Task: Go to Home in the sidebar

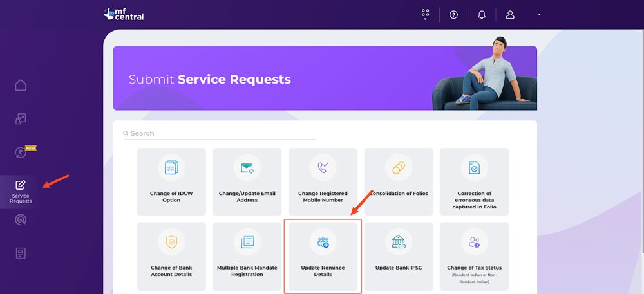Action: (x=21, y=86)
